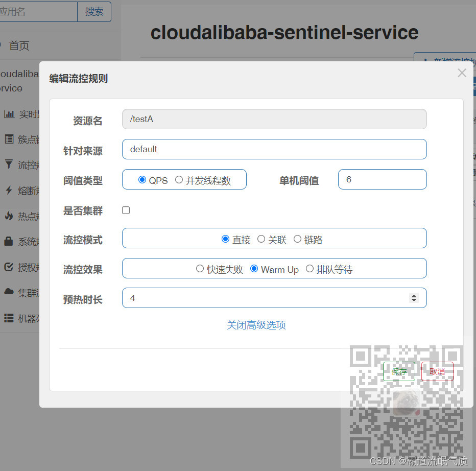Expand the cloudalibaba-sentinel-service sidebar entry
The height and width of the screenshot is (471, 476).
click(x=19, y=81)
